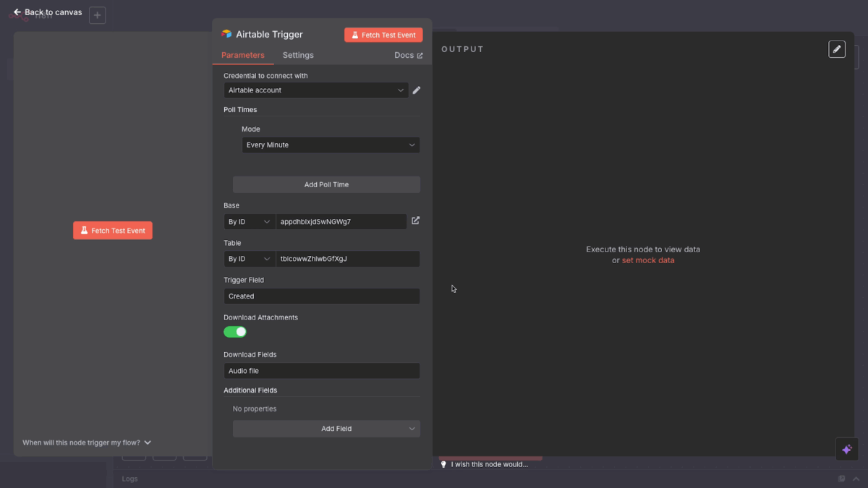This screenshot has width=868, height=488.
Task: Click the plus button beside Back to canvas
Action: click(98, 15)
